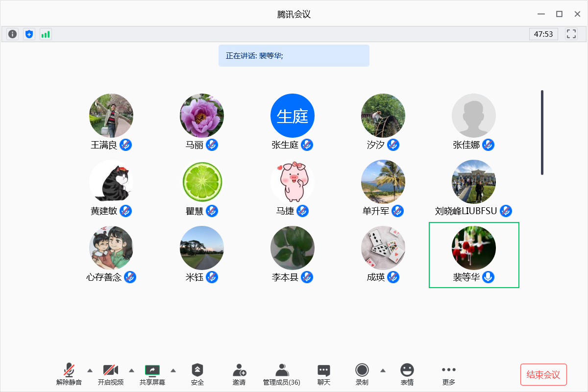
Task: Select 成瑛's playing cards avatar
Action: coord(383,248)
